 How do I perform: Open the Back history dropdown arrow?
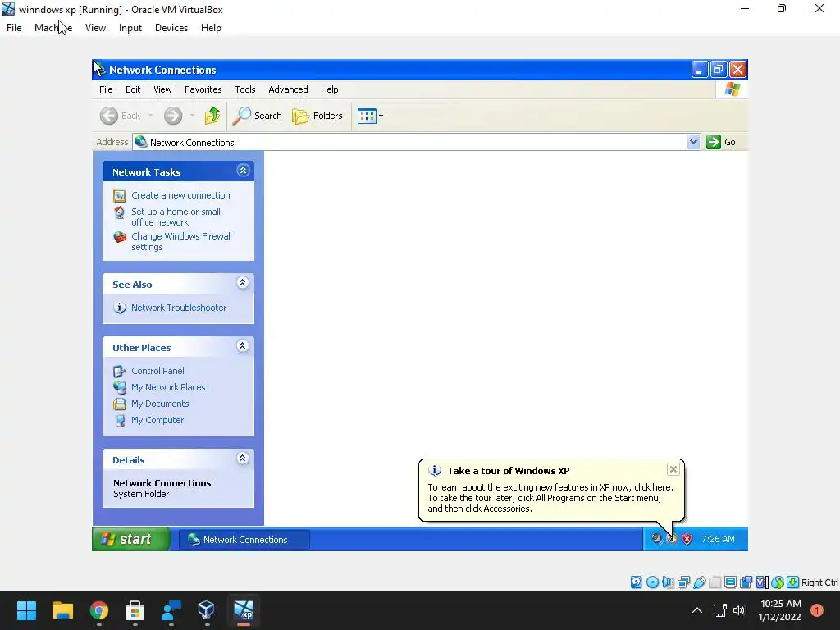tap(151, 116)
